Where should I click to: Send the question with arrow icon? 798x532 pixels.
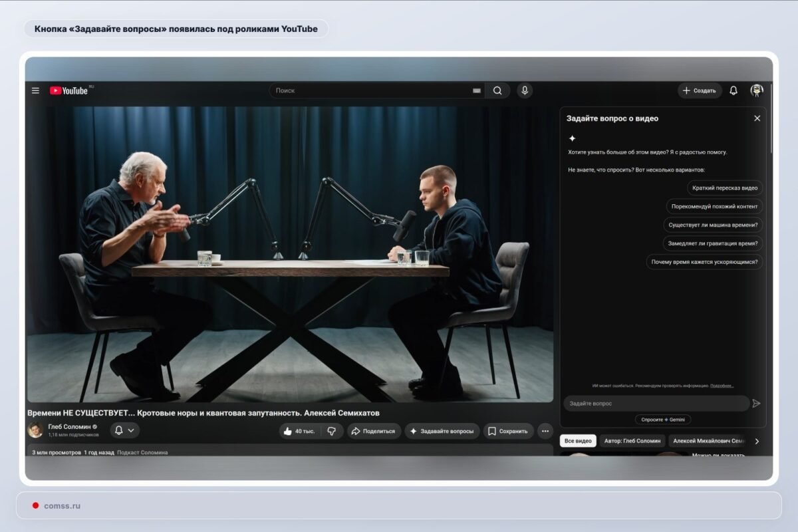tap(756, 403)
